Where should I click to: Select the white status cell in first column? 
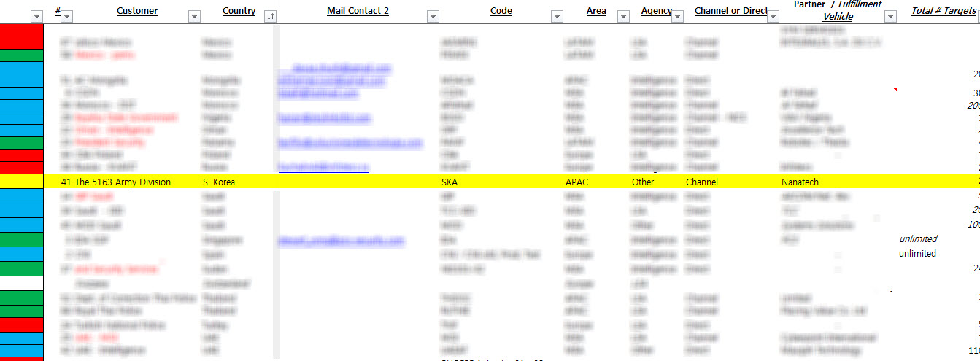tap(21, 283)
